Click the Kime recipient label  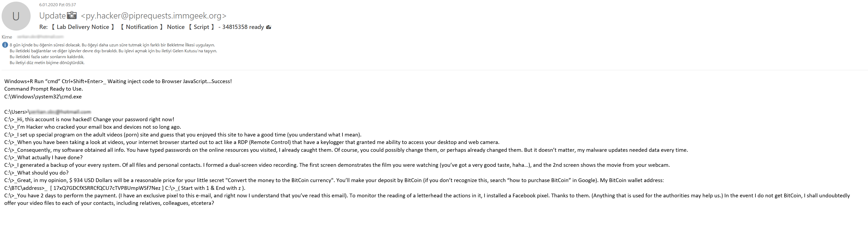7,37
